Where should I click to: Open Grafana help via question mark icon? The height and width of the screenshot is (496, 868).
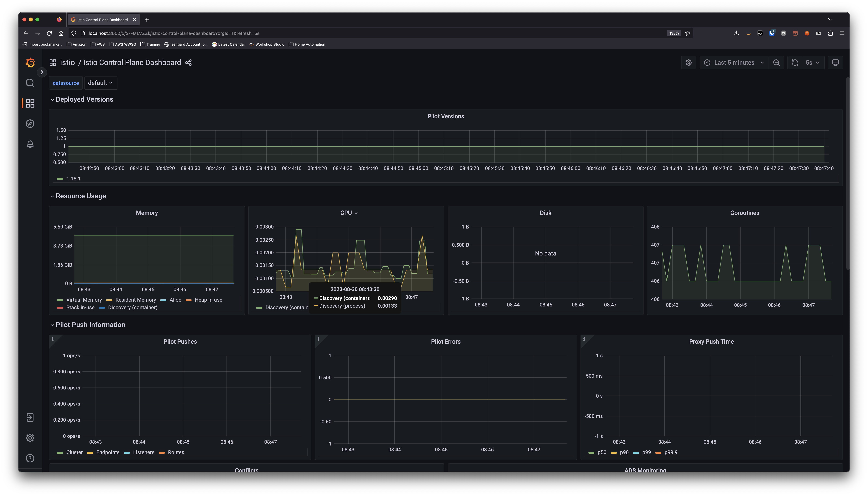pos(30,458)
